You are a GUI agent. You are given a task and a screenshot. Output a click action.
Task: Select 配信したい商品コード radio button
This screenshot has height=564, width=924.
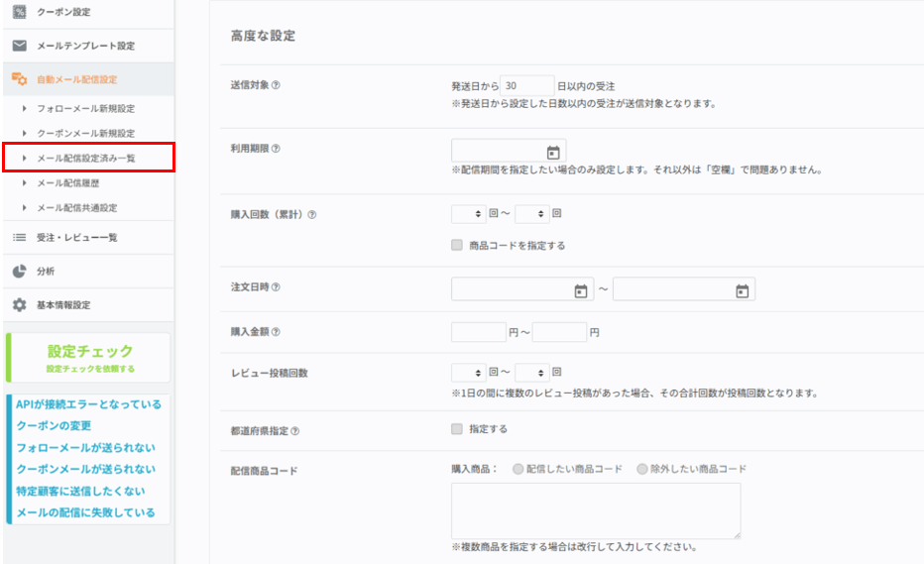[518, 469]
